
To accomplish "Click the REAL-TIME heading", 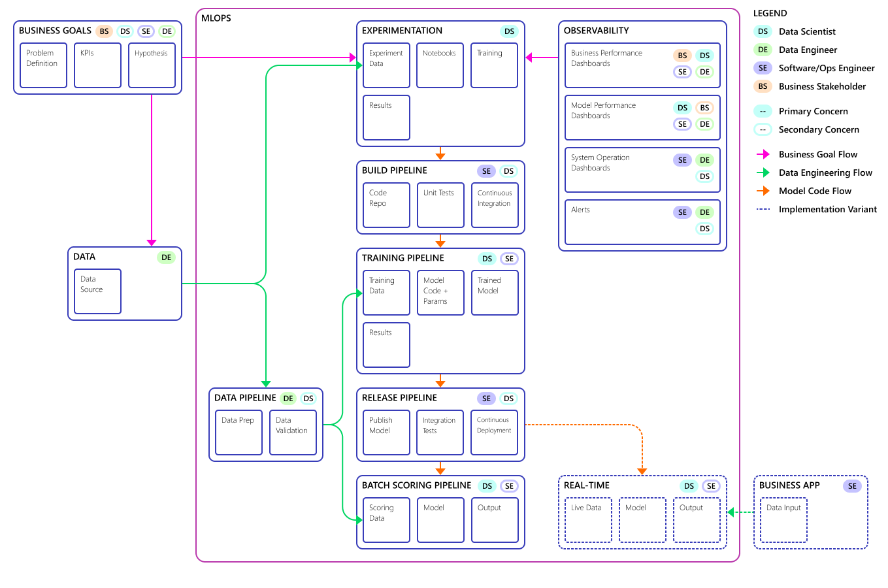I will click(587, 485).
